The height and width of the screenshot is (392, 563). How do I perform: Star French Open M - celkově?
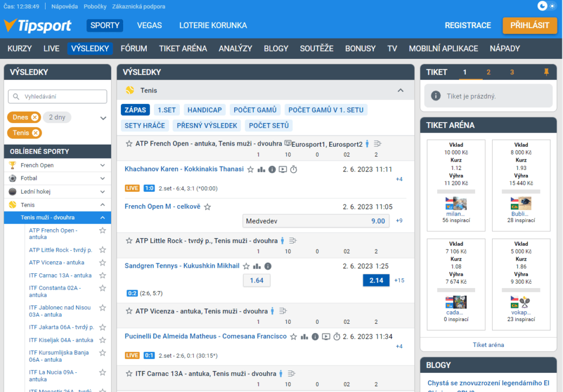point(207,207)
